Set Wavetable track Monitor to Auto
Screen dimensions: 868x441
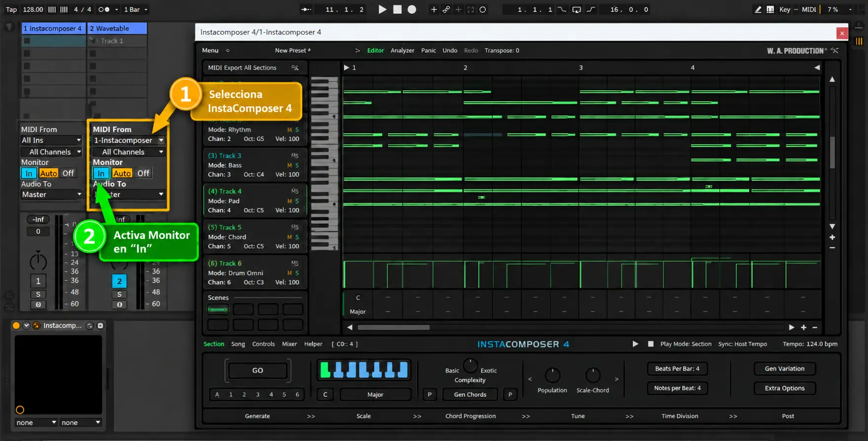coord(122,173)
